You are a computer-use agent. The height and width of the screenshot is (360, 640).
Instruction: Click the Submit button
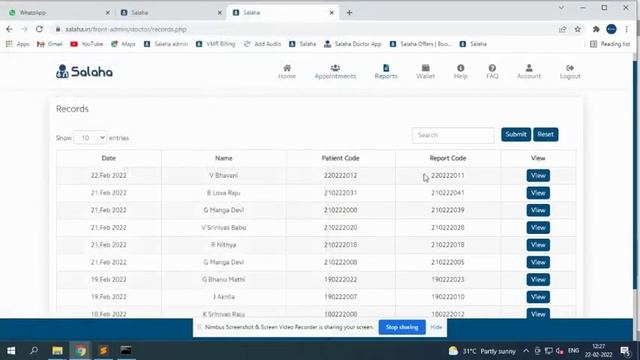point(516,134)
